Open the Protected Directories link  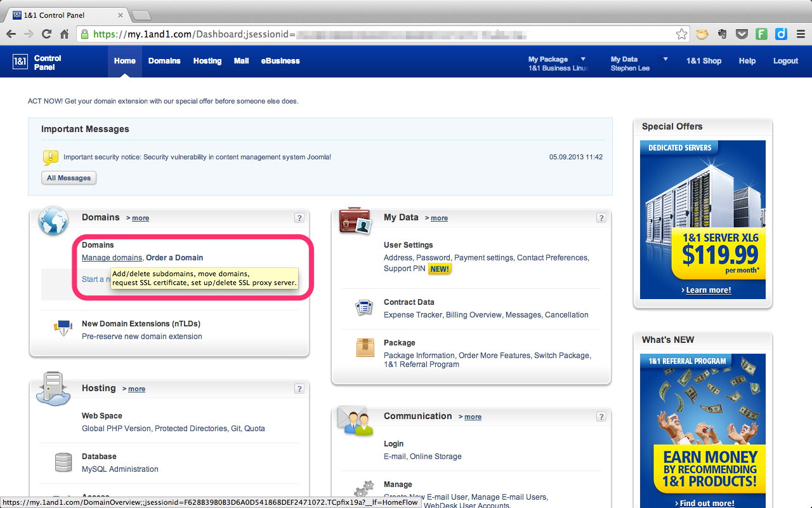coord(191,429)
